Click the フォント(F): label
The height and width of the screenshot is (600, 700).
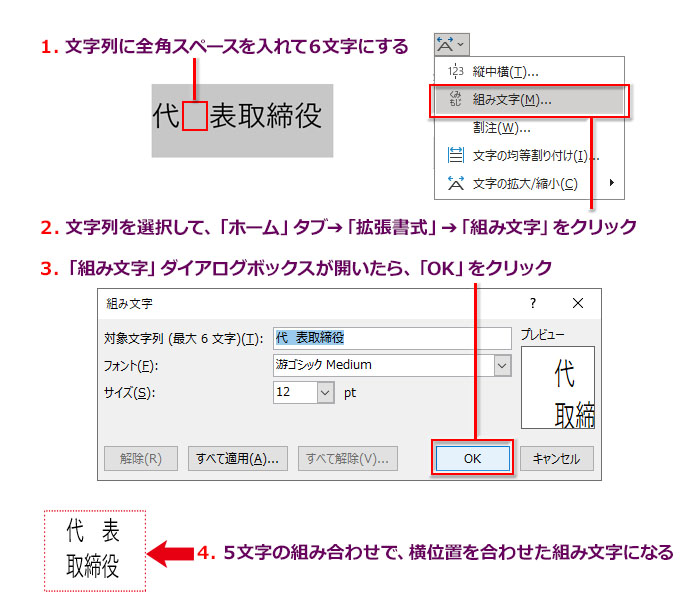point(131,367)
